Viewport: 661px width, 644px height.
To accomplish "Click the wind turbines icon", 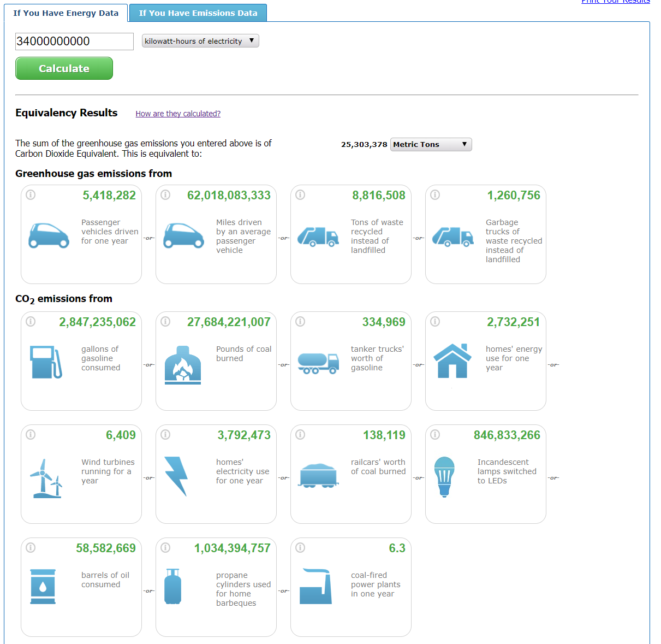I will click(46, 478).
